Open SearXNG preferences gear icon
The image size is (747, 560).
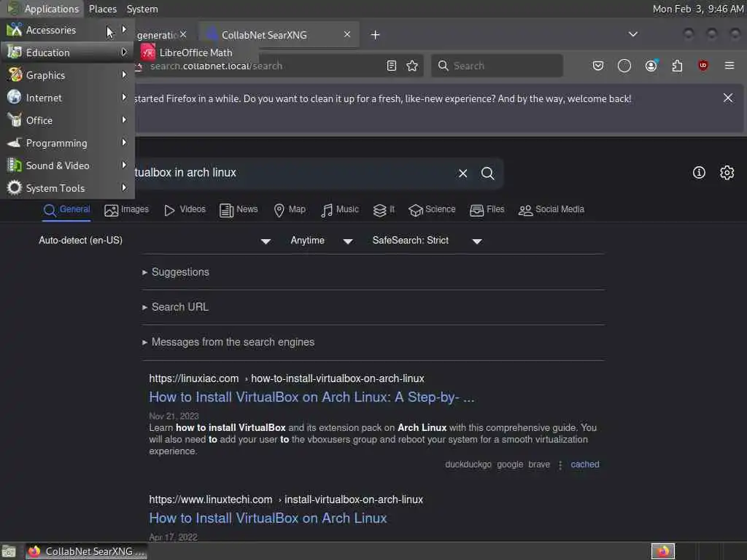pyautogui.click(x=727, y=172)
